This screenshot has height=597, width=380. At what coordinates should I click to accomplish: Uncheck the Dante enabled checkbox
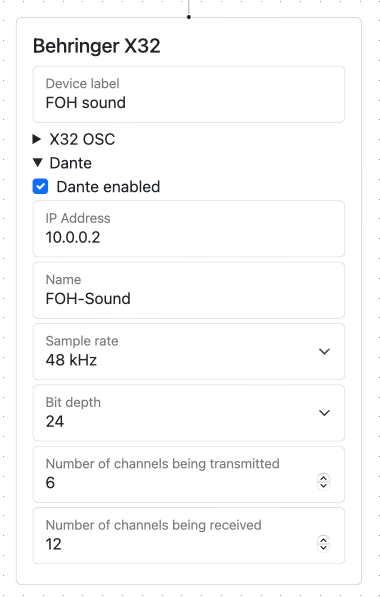(40, 187)
